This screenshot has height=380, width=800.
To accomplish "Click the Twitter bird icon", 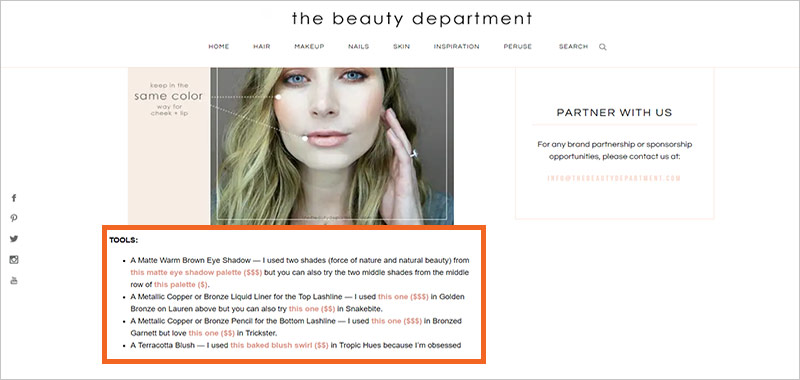I will pos(14,239).
